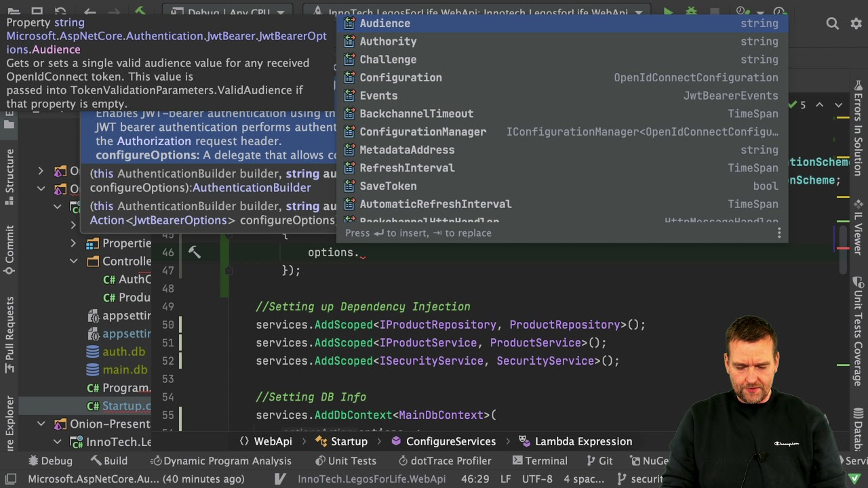Open Dynamic Program Analysis tab
Image resolution: width=868 pixels, height=488 pixels.
(x=220, y=461)
